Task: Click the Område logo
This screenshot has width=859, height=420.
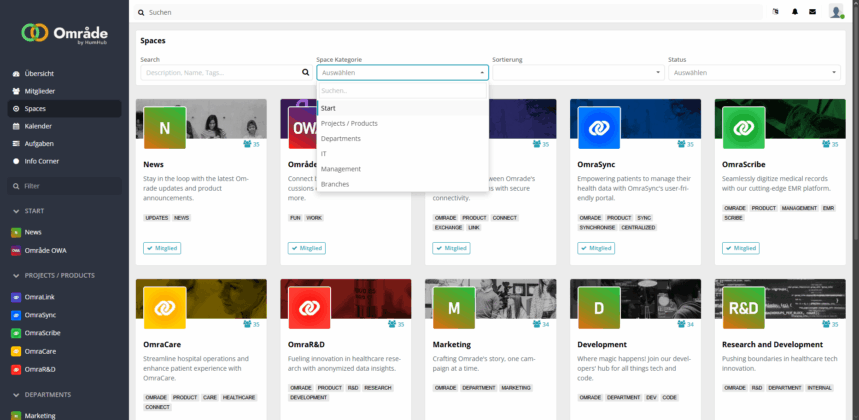Action: click(x=64, y=33)
